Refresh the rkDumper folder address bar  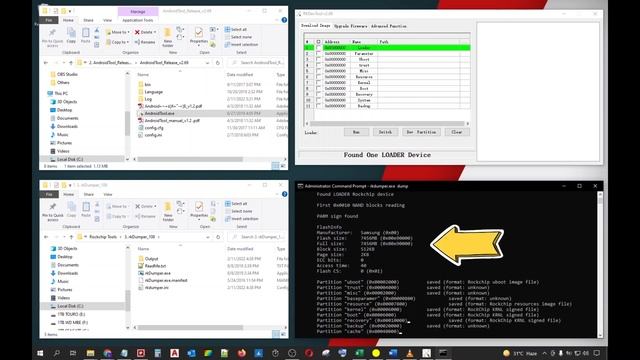218,237
